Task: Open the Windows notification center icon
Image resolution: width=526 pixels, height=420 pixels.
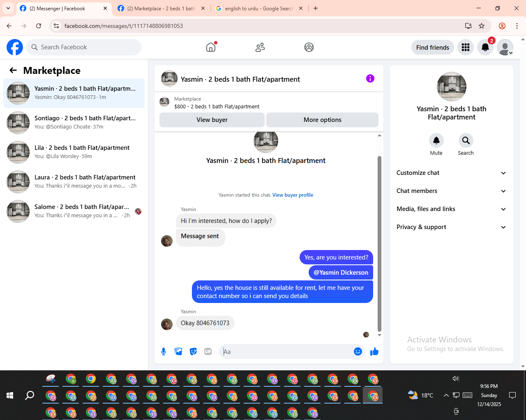Action: [x=512, y=395]
